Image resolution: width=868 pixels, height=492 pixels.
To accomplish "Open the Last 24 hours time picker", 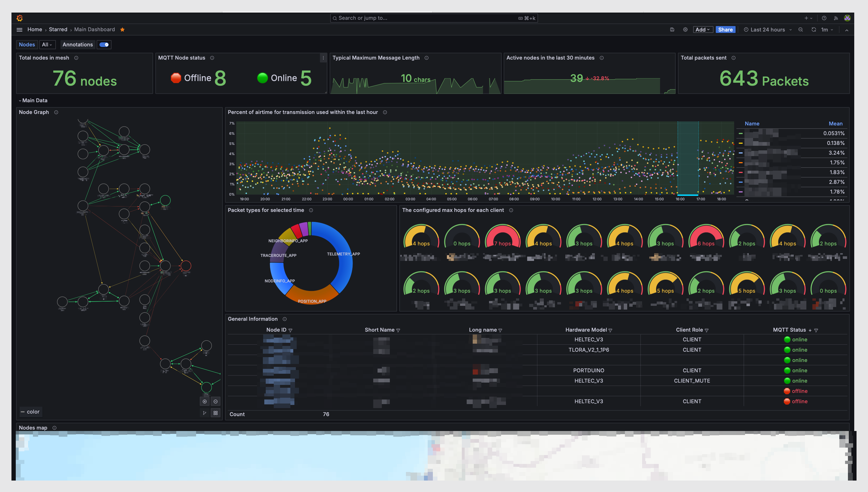I will pos(768,30).
